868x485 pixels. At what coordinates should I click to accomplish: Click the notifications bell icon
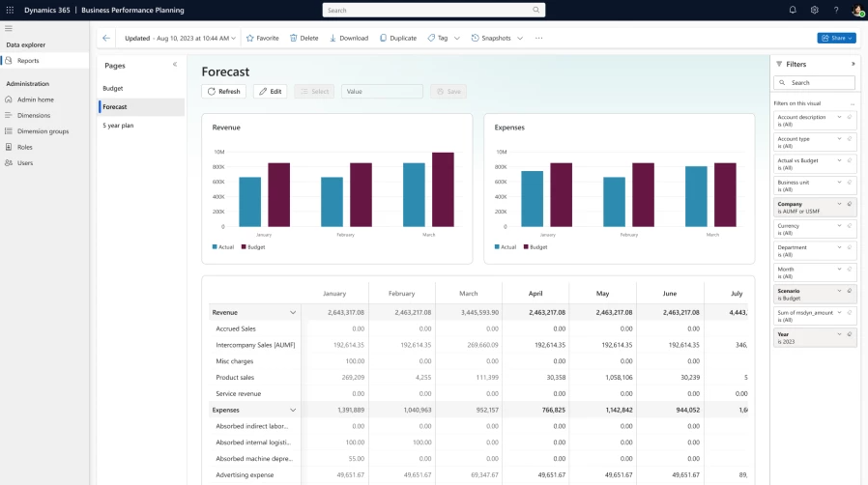[x=793, y=10]
